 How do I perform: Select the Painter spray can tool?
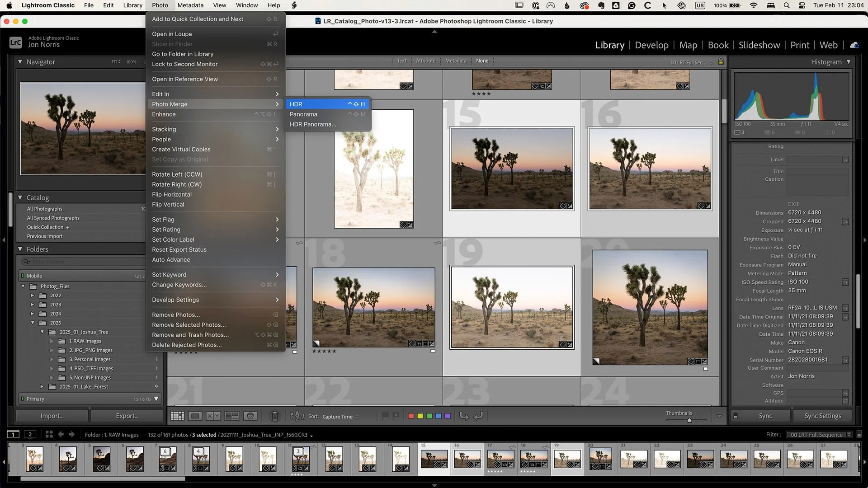pos(274,416)
